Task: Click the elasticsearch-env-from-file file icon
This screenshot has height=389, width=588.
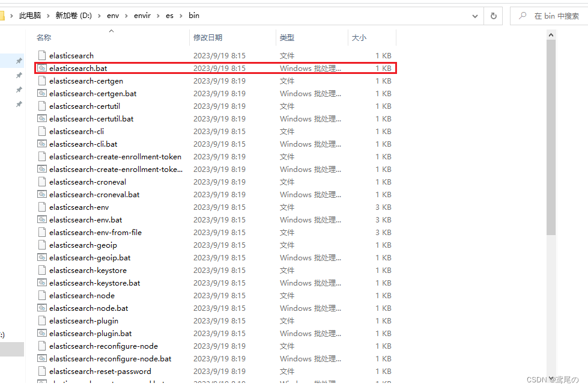Action: coord(42,232)
